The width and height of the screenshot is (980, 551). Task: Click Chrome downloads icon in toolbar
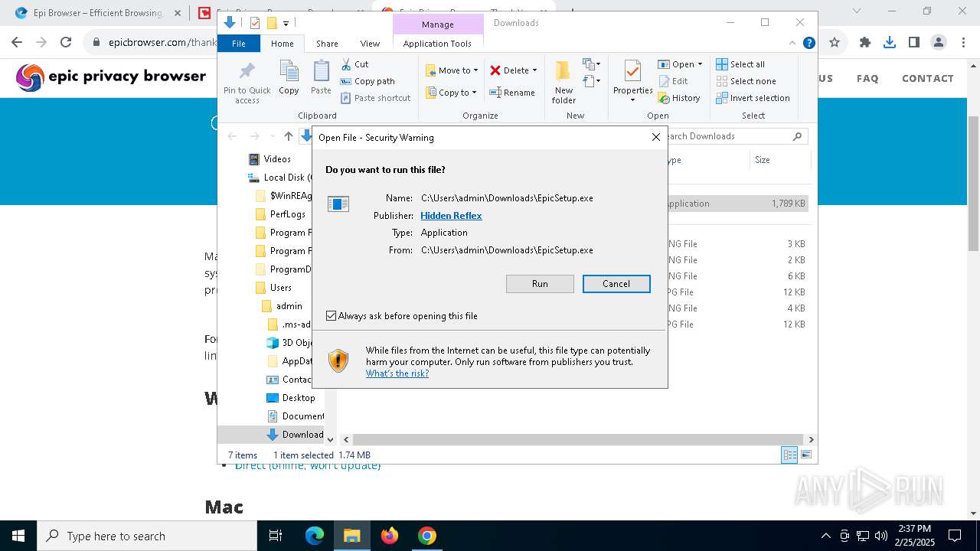pos(889,43)
